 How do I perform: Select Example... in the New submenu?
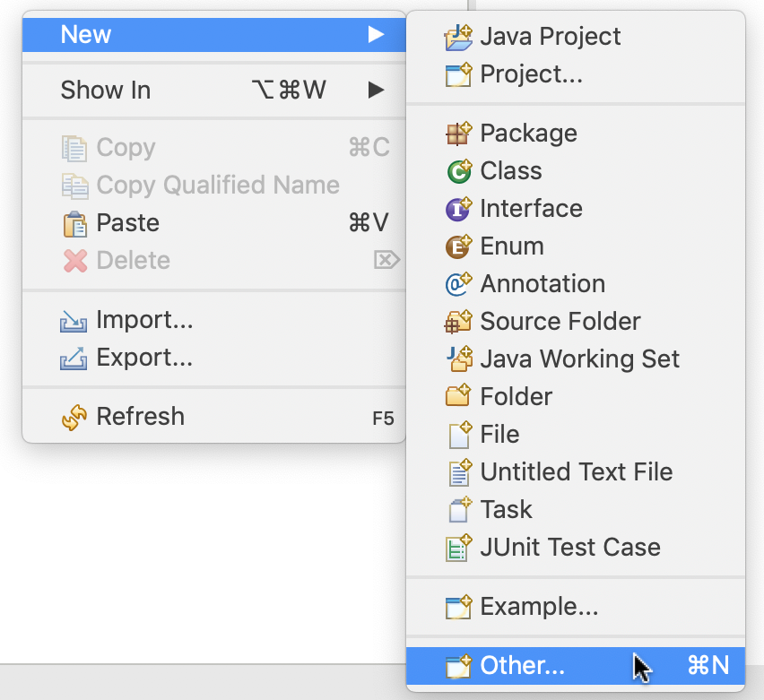(538, 607)
